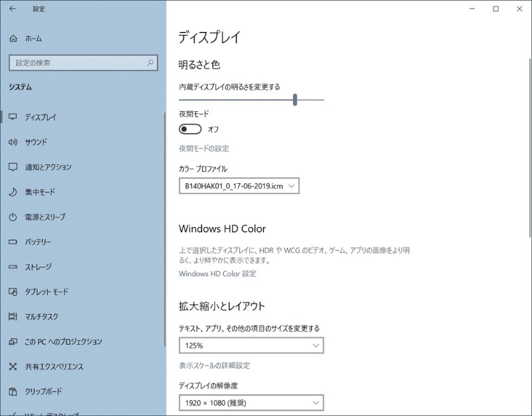
Task: Click the クリップボード clipboard icon
Action: [13, 391]
